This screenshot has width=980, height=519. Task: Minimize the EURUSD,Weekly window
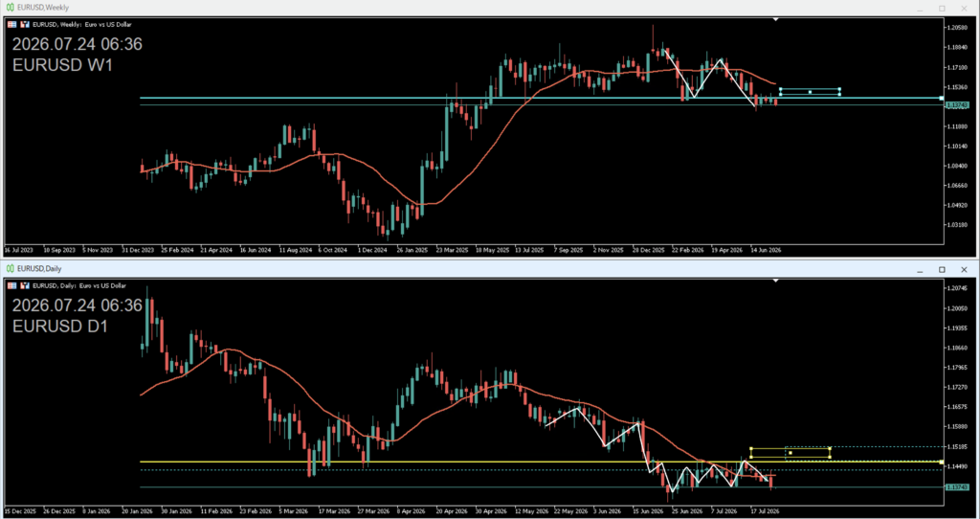[920, 9]
